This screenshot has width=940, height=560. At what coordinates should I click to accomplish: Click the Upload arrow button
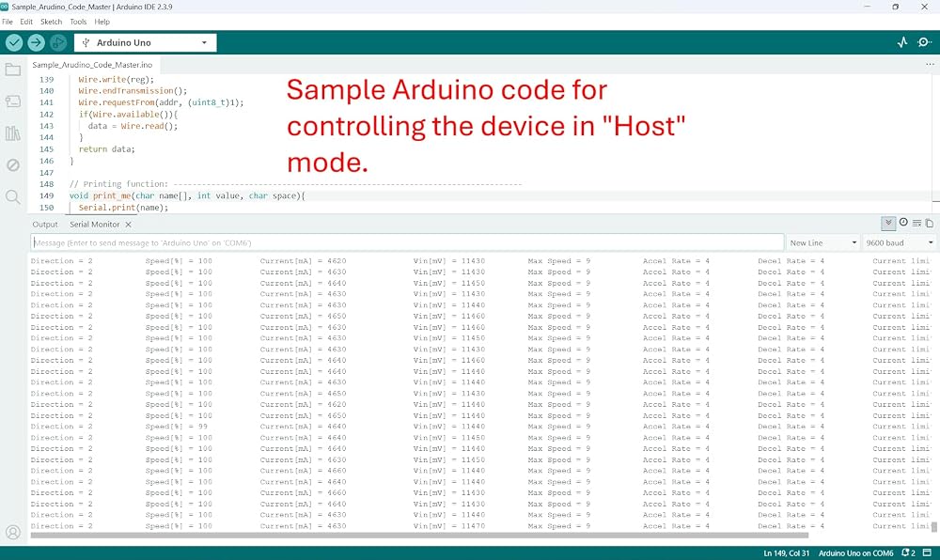(x=36, y=42)
